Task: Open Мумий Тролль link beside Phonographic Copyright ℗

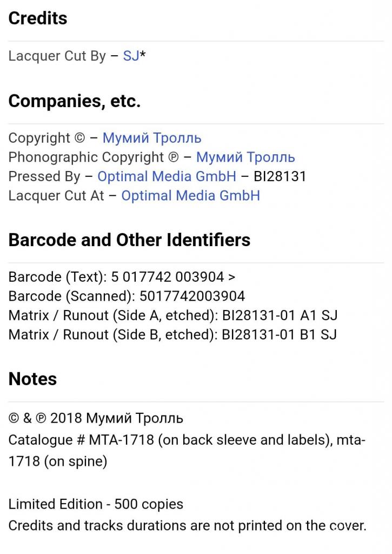Action: [x=245, y=157]
